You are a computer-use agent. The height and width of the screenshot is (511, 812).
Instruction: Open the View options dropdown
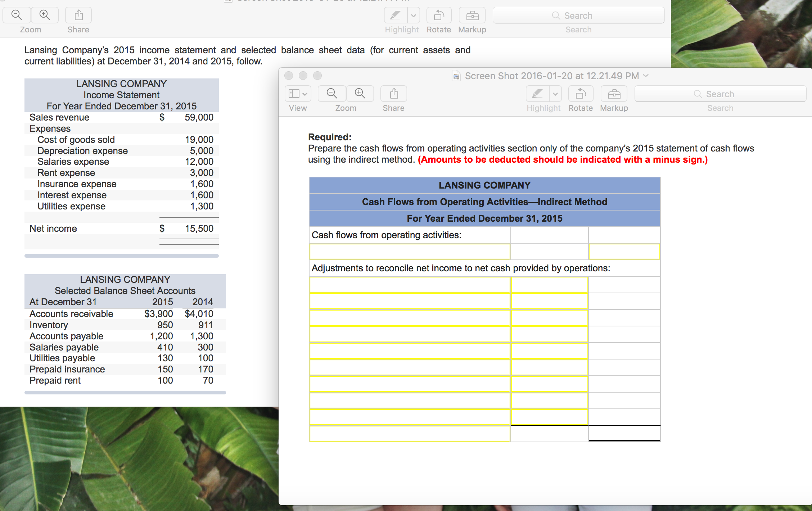[298, 94]
